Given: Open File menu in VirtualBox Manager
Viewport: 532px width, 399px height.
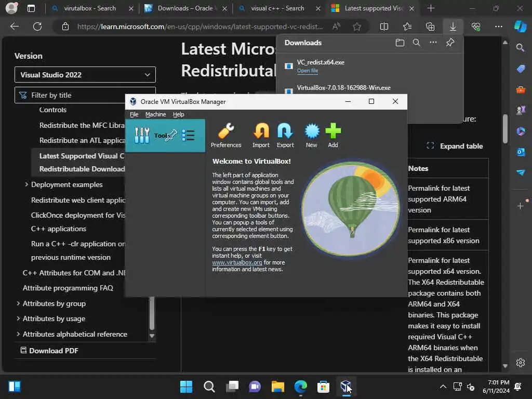Looking at the screenshot, I should (134, 114).
